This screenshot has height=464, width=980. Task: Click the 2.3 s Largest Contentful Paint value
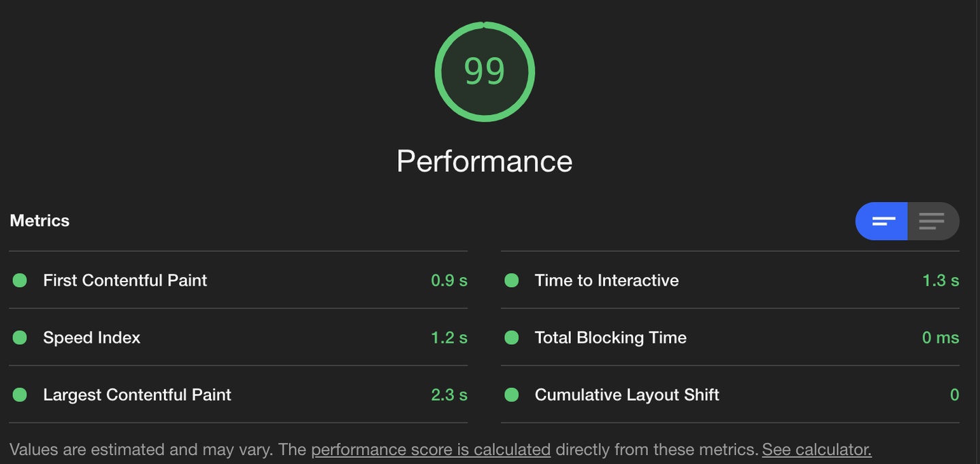(x=449, y=395)
